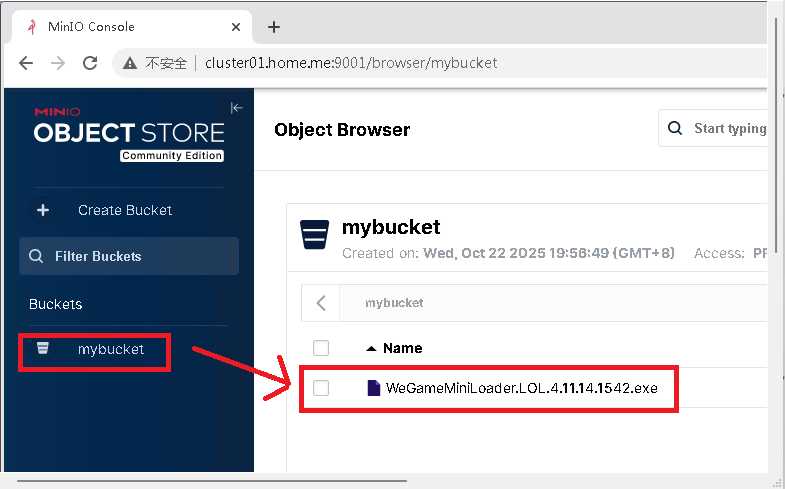Viewport: 785px width, 489px height.
Task: Click the browser forward arrow
Action: (x=58, y=63)
